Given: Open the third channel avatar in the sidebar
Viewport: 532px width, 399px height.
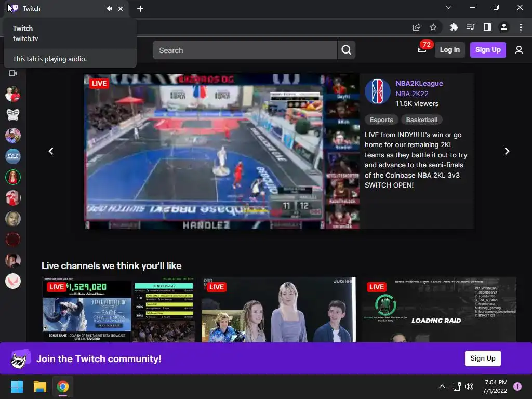Looking at the screenshot, I should click(13, 136).
